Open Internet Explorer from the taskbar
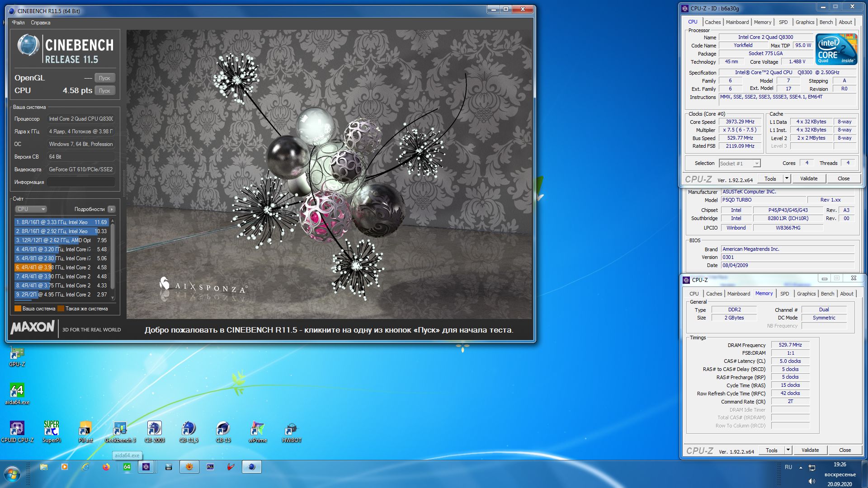This screenshot has height=488, width=868. [85, 467]
